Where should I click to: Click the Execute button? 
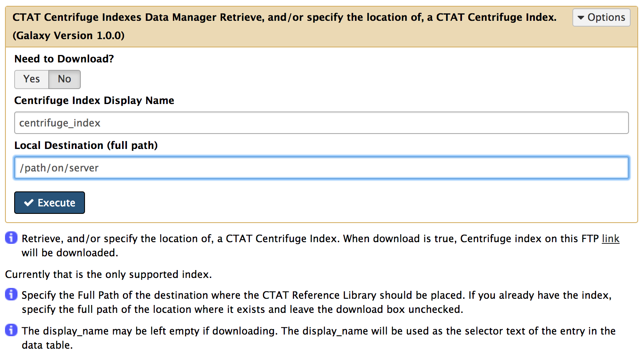click(50, 203)
